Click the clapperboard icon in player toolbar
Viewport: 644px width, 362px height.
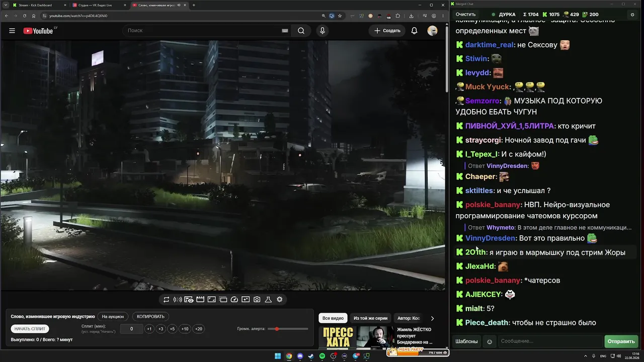pos(200,300)
